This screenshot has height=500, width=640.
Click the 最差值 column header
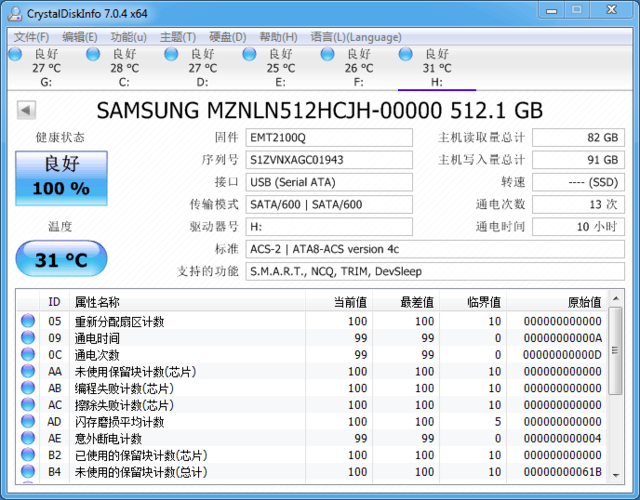406,302
